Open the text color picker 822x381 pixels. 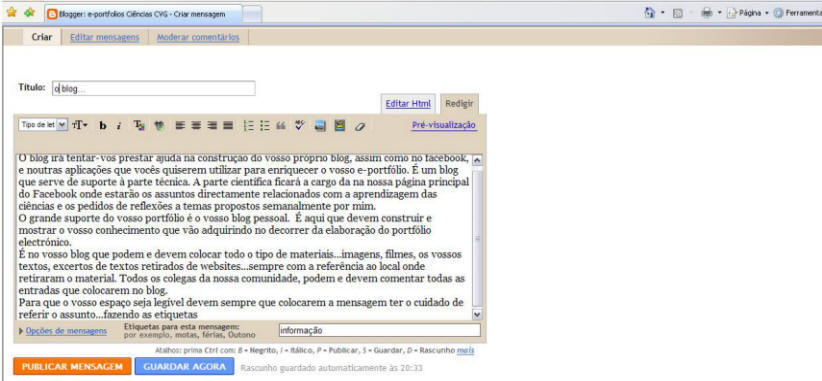click(x=139, y=125)
